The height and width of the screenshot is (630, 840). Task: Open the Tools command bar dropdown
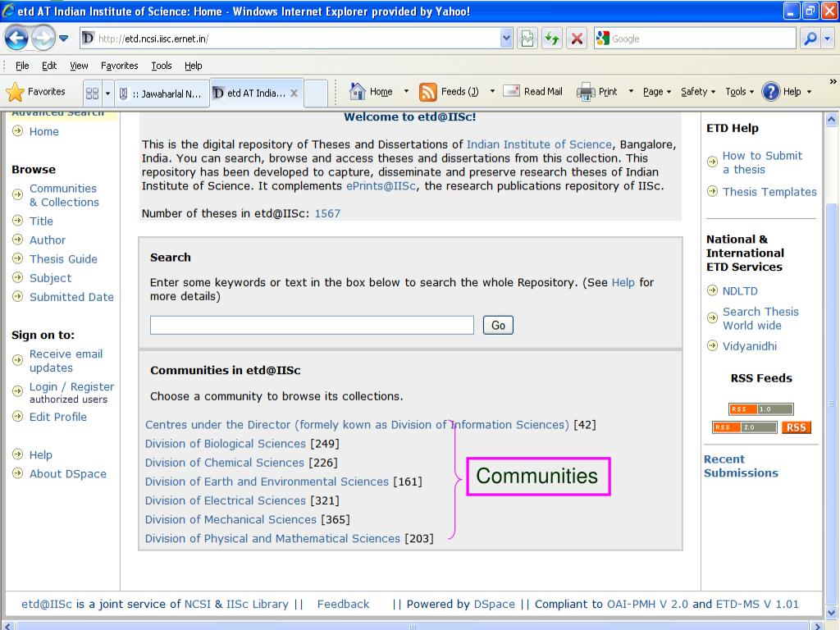[739, 92]
